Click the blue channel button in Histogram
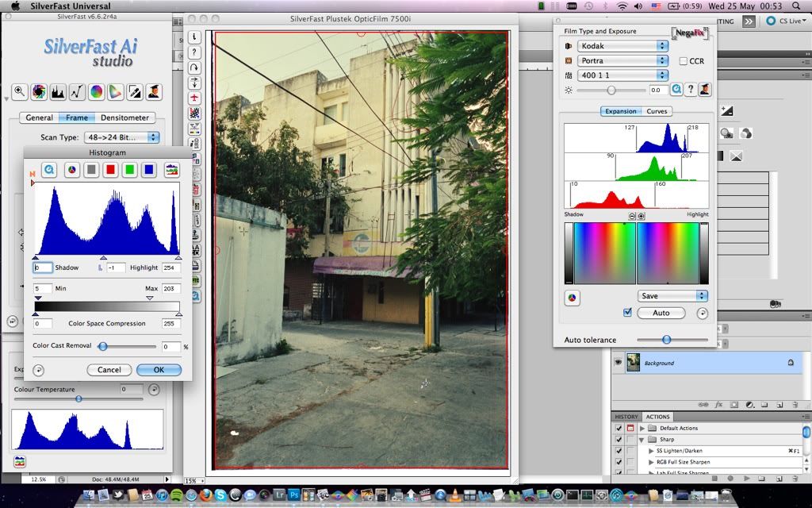812x508 pixels. tap(149, 170)
